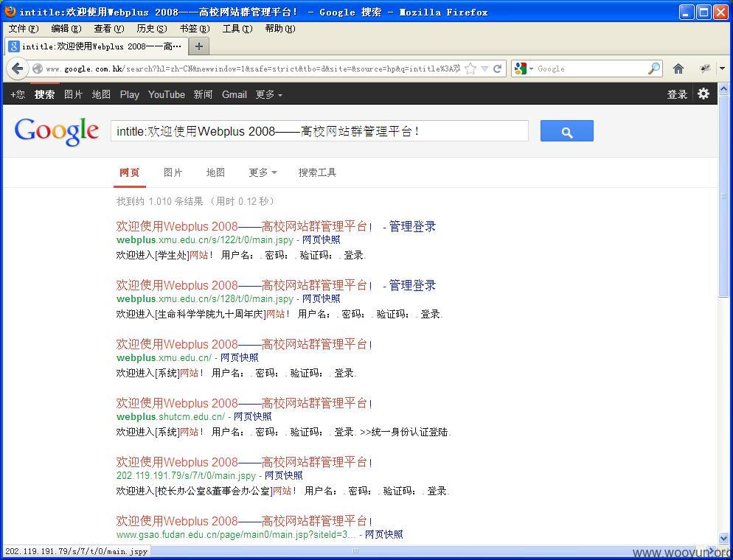Open the webplus.xmu.edu.cn/ root result title
The image size is (733, 560).
point(245,344)
